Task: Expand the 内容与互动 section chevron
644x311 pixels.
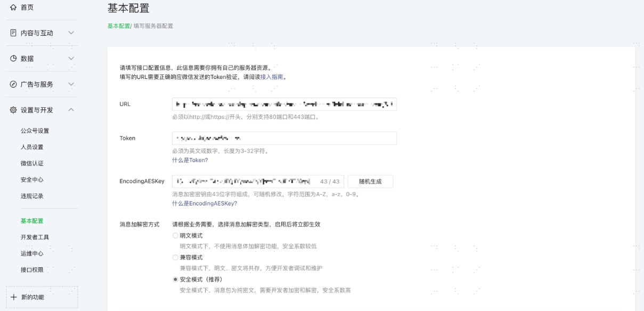Action: (71, 33)
